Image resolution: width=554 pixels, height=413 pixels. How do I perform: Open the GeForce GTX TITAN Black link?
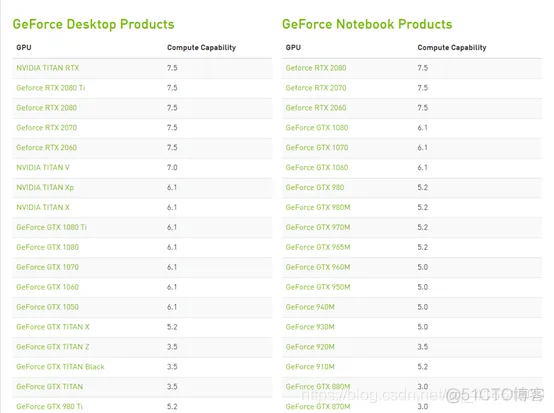60,367
